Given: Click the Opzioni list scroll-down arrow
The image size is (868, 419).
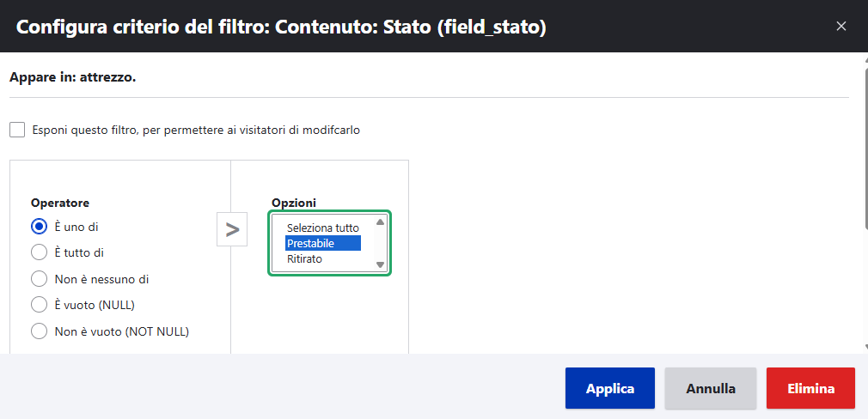Looking at the screenshot, I should pos(380,265).
